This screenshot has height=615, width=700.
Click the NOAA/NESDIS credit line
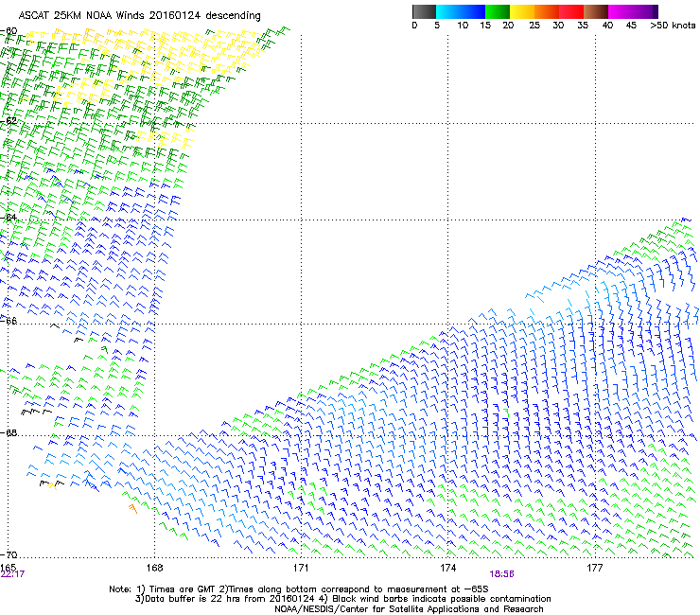click(x=409, y=608)
